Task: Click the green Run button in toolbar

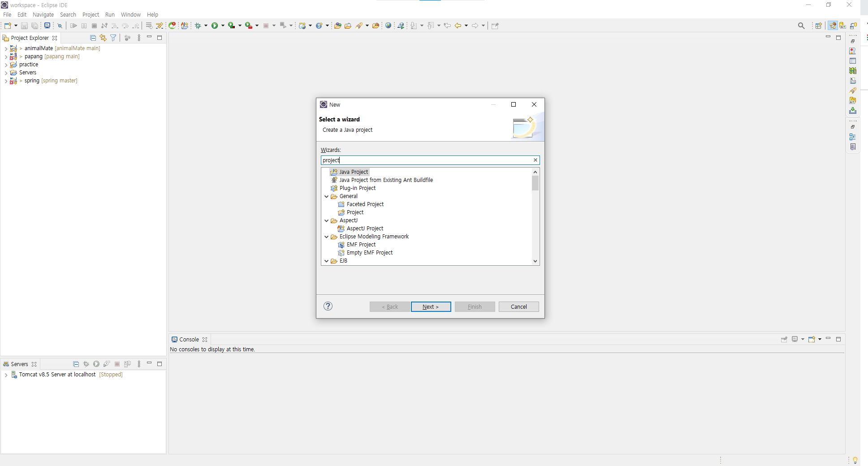Action: (x=215, y=26)
